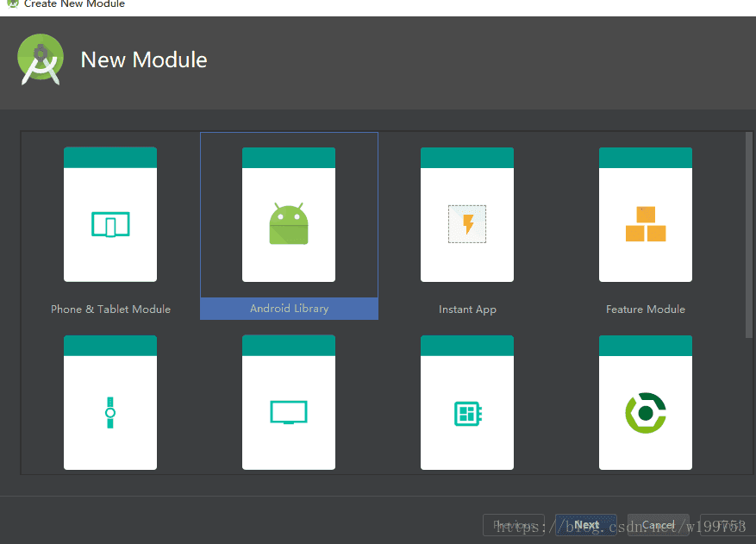
Task: Cancel the New Module dialog
Action: [658, 525]
